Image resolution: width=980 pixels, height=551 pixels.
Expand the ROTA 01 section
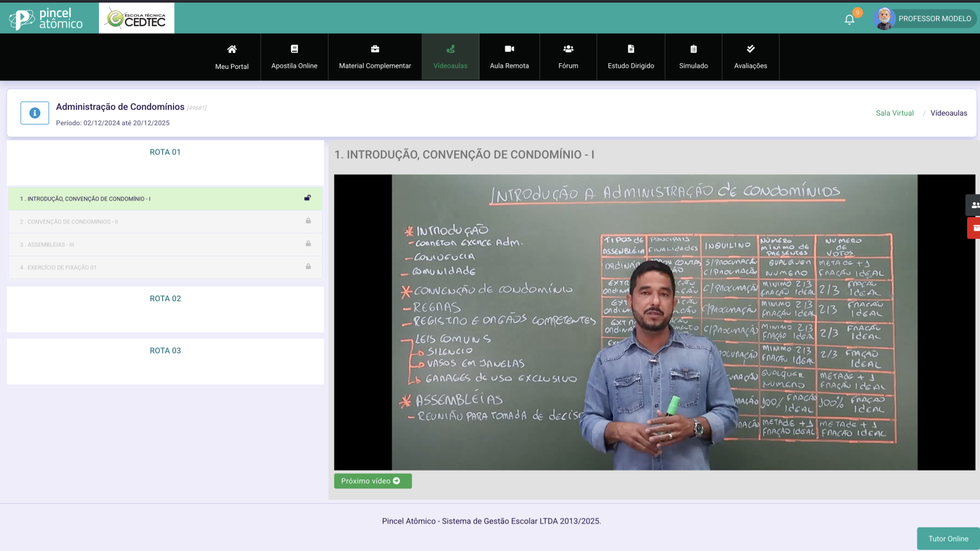165,153
